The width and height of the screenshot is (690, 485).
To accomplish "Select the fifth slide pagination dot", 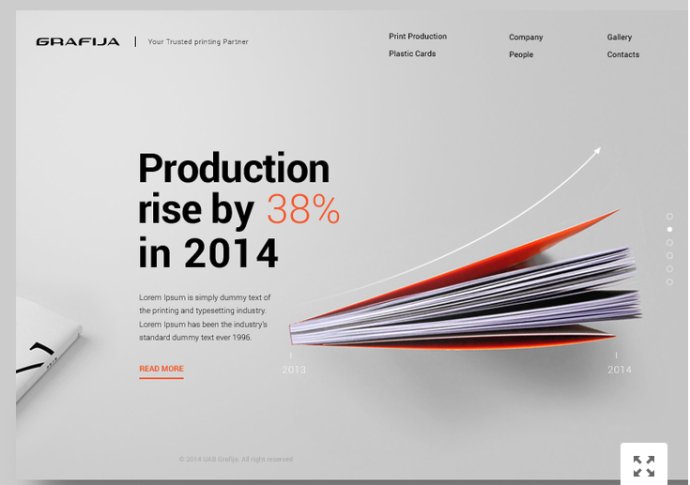I will tap(670, 269).
